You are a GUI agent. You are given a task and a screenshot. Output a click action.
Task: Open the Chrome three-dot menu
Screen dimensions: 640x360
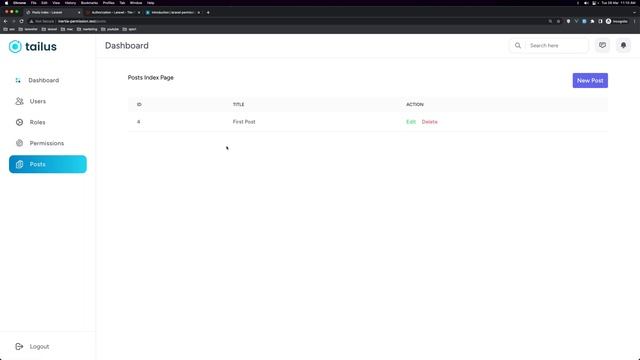coord(634,21)
